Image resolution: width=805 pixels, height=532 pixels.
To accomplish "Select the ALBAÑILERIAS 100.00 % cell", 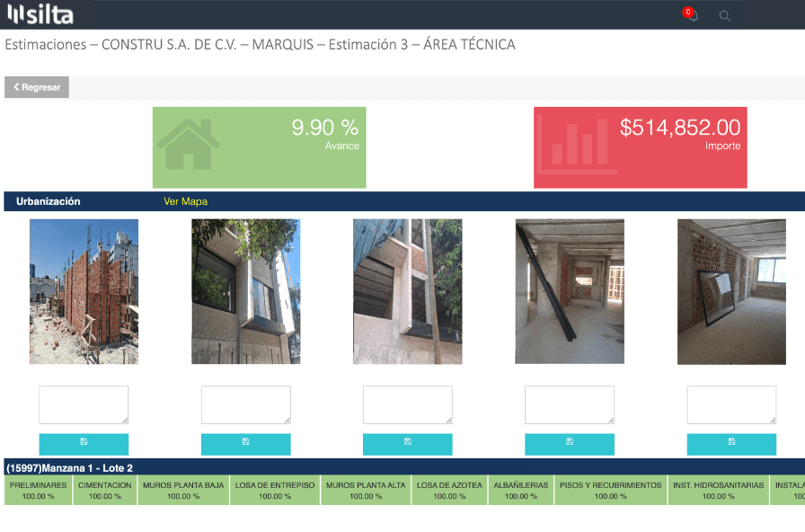I will (520, 491).
